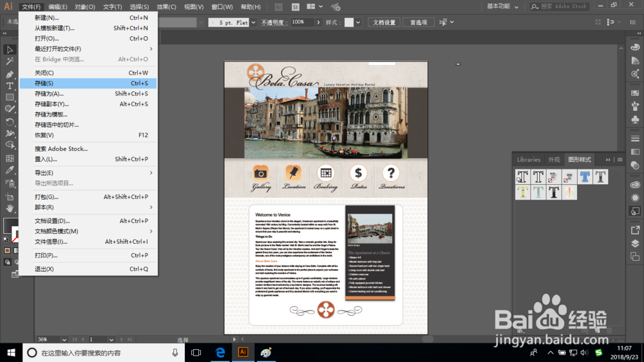Click the Document Setup (文档设置) button
This screenshot has height=362, width=644.
click(384, 23)
